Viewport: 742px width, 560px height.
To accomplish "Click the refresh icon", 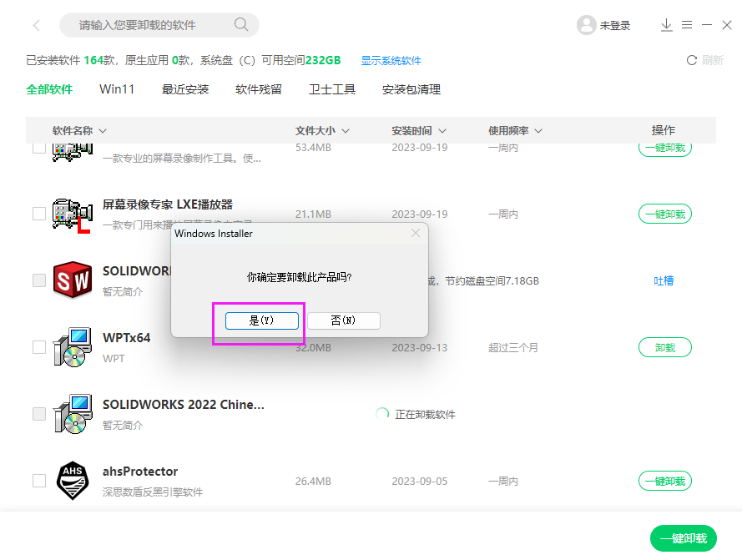I will pos(691,60).
